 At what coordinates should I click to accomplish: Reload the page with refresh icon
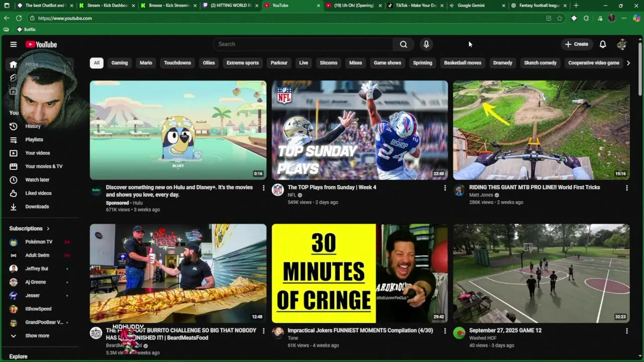[19, 18]
